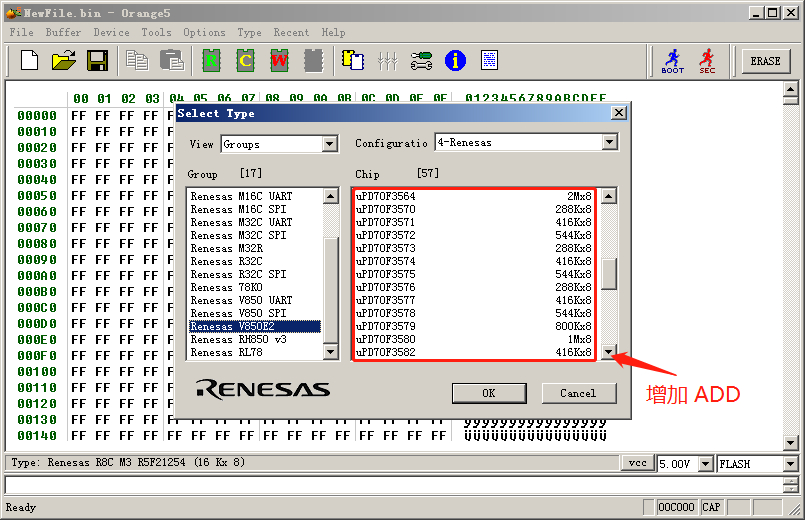Save the buffer using the floppy disk icon
The height and width of the screenshot is (520, 805).
pos(97,61)
